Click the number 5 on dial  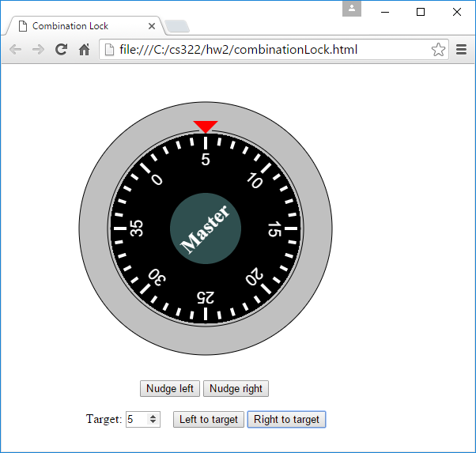[206, 160]
